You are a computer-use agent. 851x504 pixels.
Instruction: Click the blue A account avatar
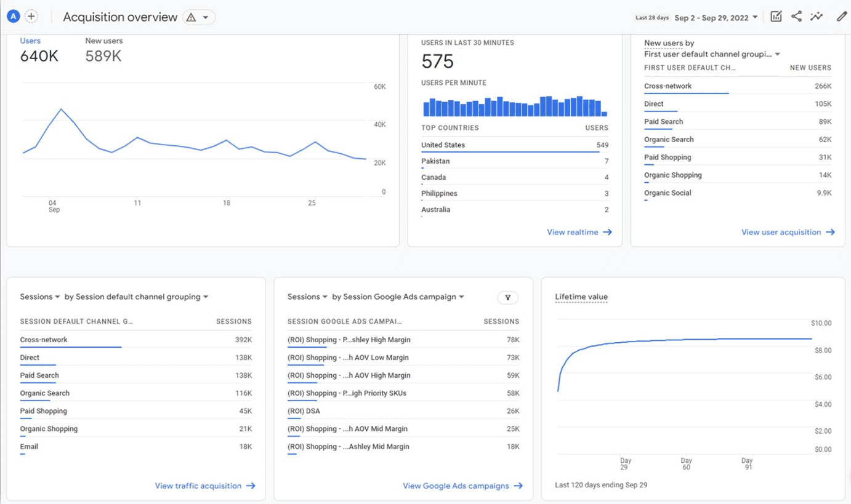click(12, 15)
